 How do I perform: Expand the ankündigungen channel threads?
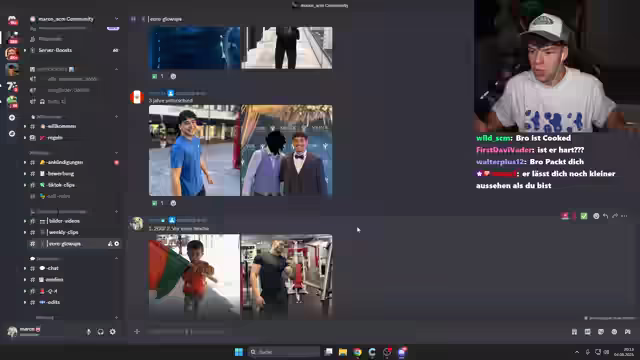pos(25,162)
